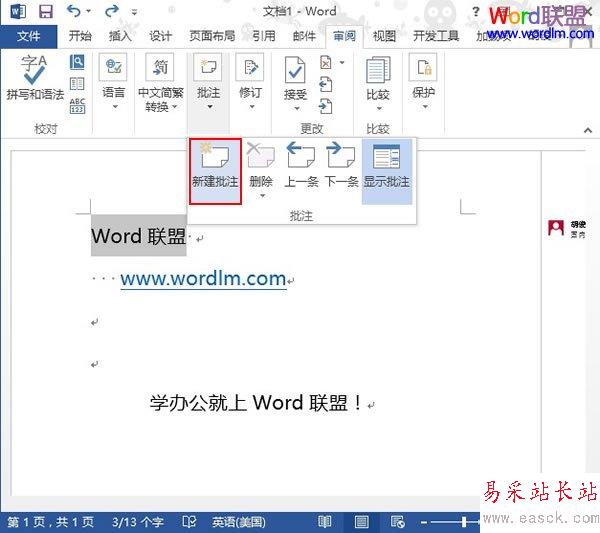Collapse the ribbon with the chevron
Image resolution: width=600 pixels, height=533 pixels.
(x=588, y=130)
